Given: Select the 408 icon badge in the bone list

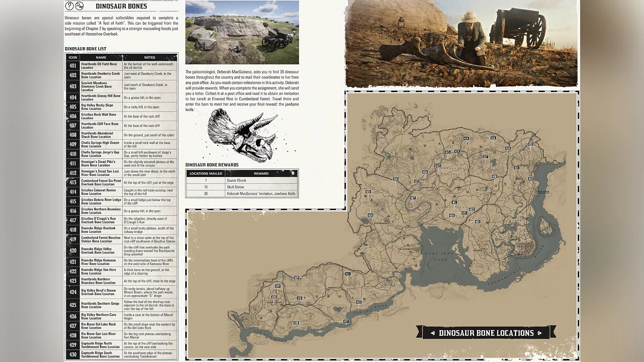Looking at the screenshot, I should pyautogui.click(x=73, y=135).
